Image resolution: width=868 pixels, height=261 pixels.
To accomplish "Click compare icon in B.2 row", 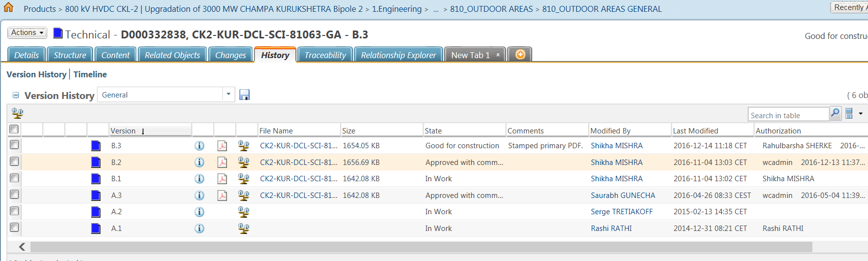I will click(244, 163).
